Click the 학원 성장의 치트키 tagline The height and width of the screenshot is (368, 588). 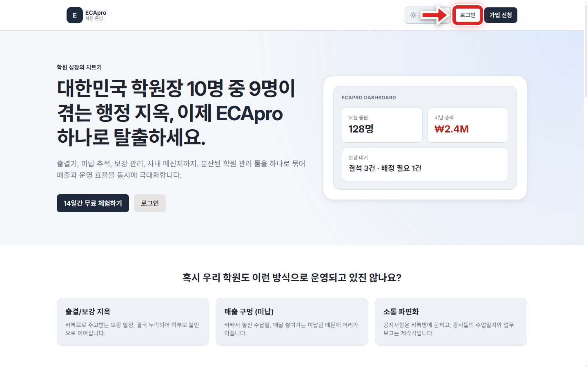pos(79,67)
